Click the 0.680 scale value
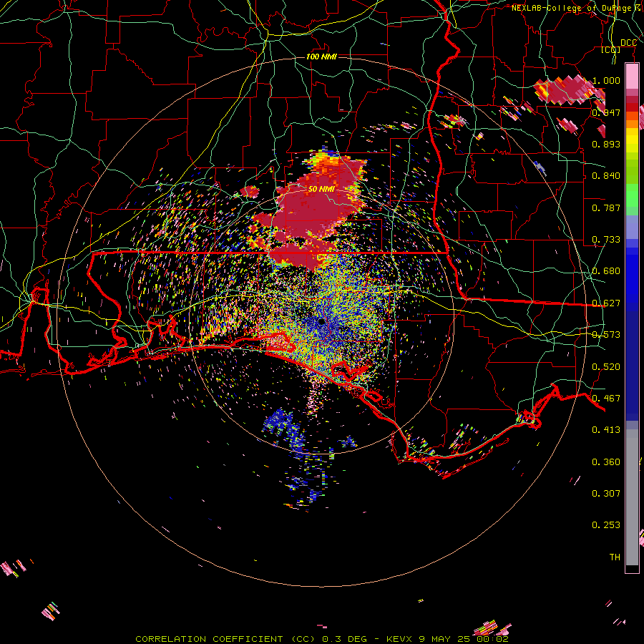This screenshot has height=644, width=644. [x=606, y=271]
